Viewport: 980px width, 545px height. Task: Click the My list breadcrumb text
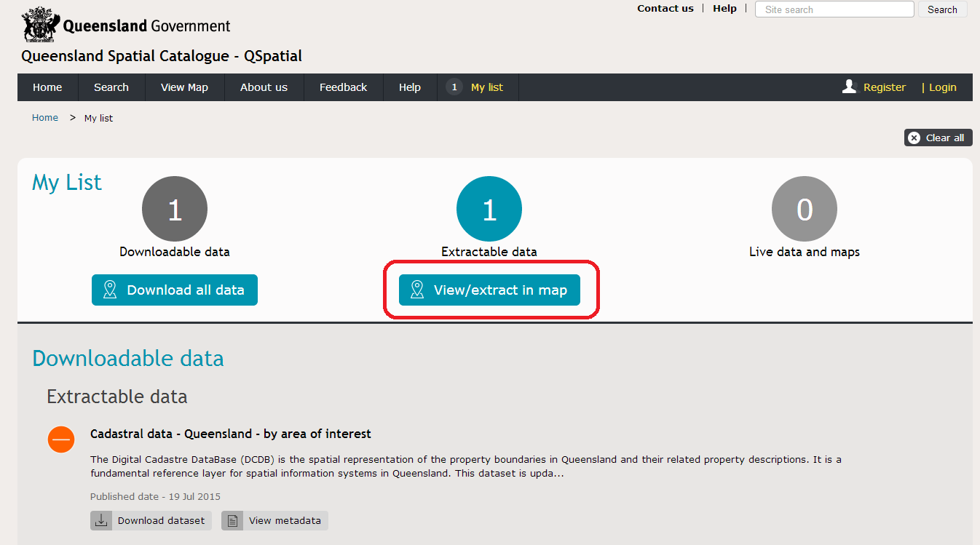[x=99, y=118]
